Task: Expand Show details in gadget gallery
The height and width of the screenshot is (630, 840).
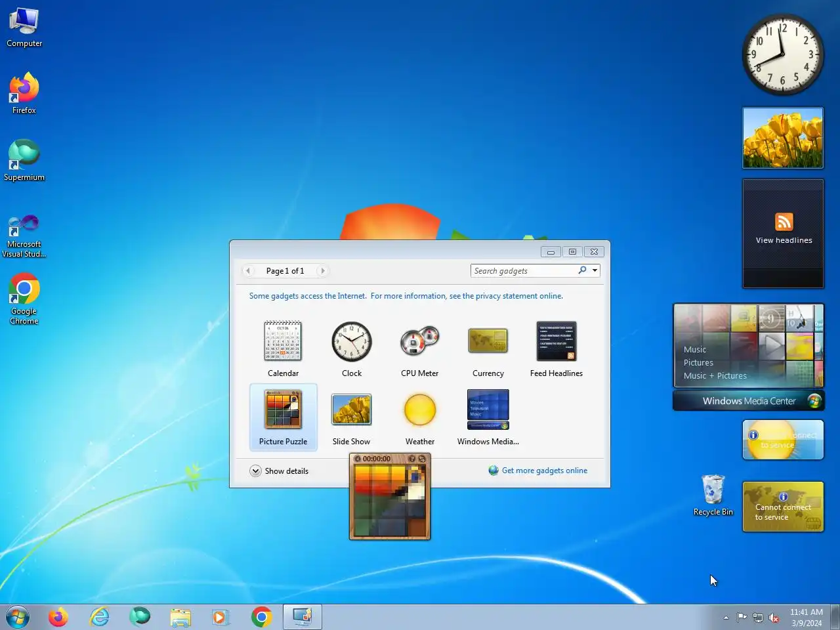Action: point(279,471)
